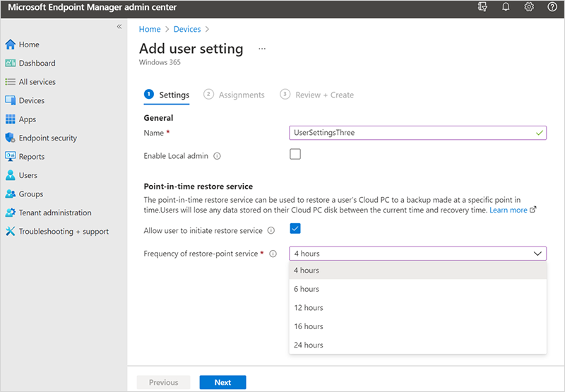The height and width of the screenshot is (392, 565).
Task: Go to the Review + Create tab
Action: (x=324, y=95)
